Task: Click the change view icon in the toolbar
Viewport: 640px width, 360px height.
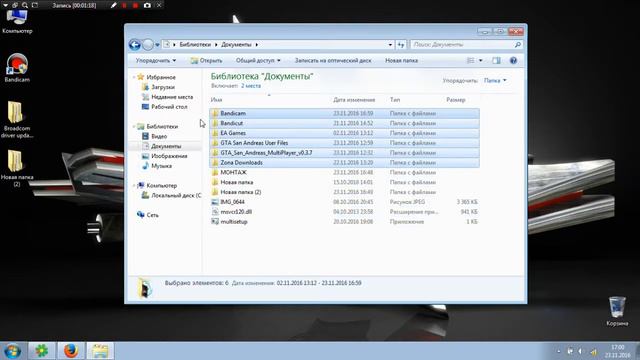Action: (471, 60)
